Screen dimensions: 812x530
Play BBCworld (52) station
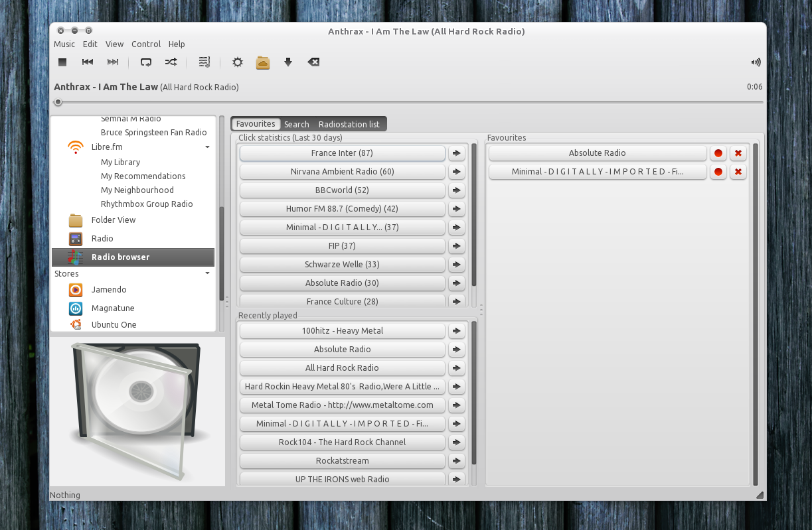point(342,190)
